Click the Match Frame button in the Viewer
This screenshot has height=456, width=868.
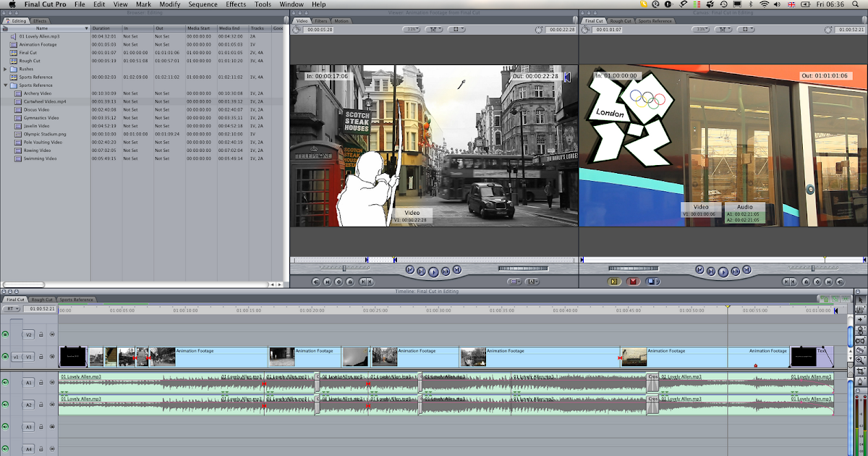coord(315,282)
